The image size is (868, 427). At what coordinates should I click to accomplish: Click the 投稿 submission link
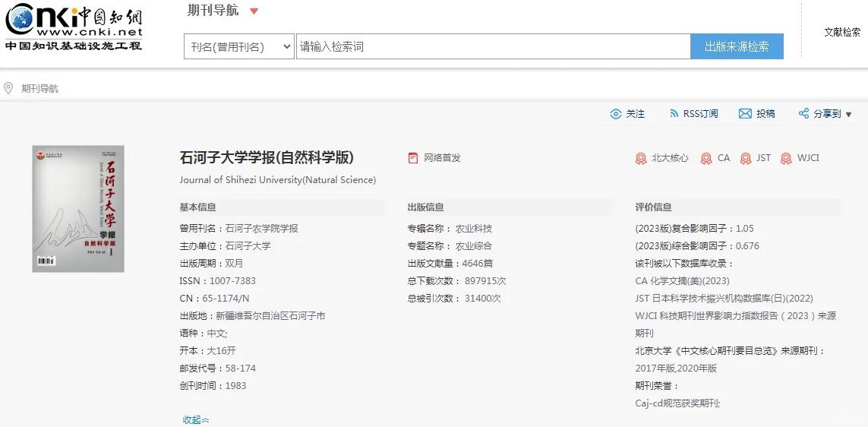coord(765,113)
